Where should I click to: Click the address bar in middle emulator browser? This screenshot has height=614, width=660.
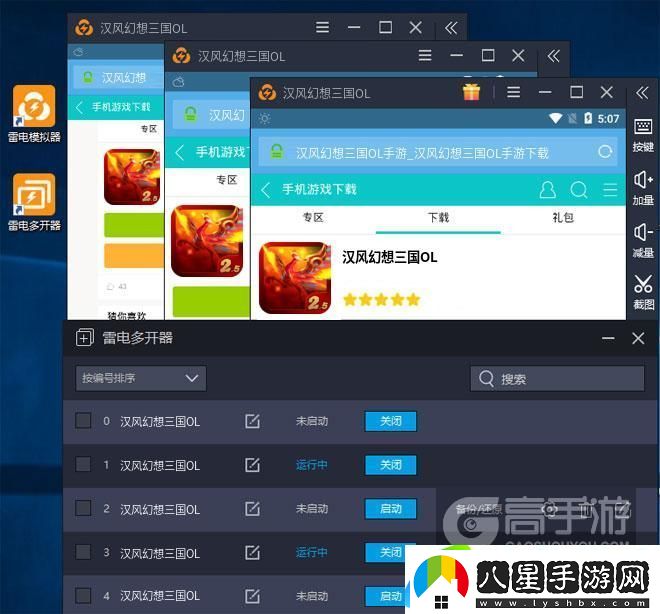pyautogui.click(x=211, y=114)
